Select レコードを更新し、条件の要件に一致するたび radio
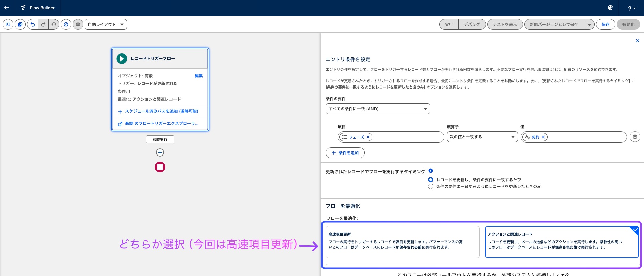 (x=430, y=180)
